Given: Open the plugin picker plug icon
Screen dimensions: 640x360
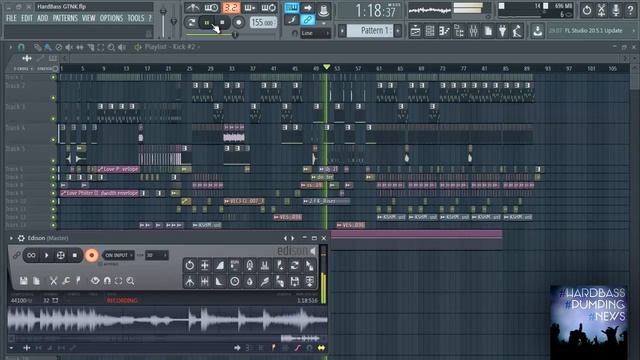Looking at the screenshot, I should (x=502, y=31).
